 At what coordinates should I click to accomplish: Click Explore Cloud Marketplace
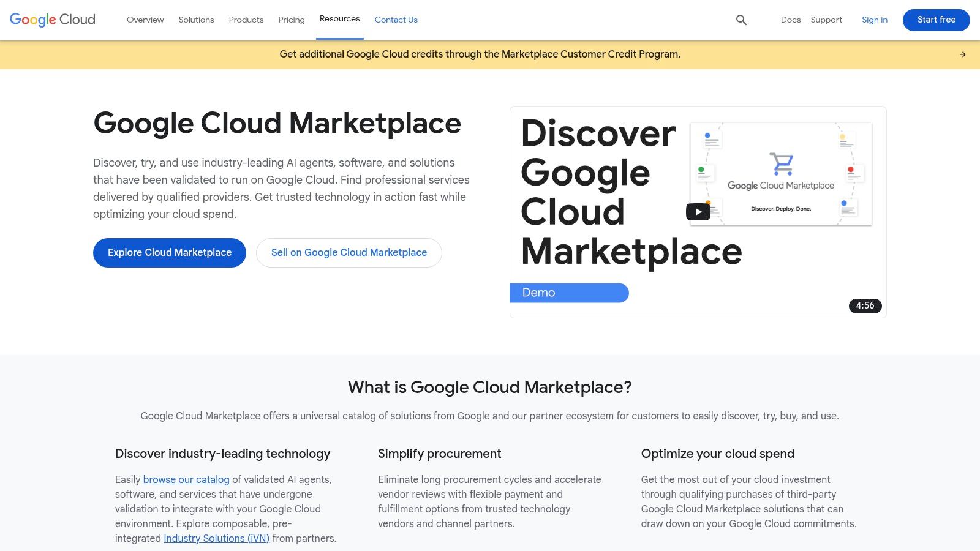169,252
